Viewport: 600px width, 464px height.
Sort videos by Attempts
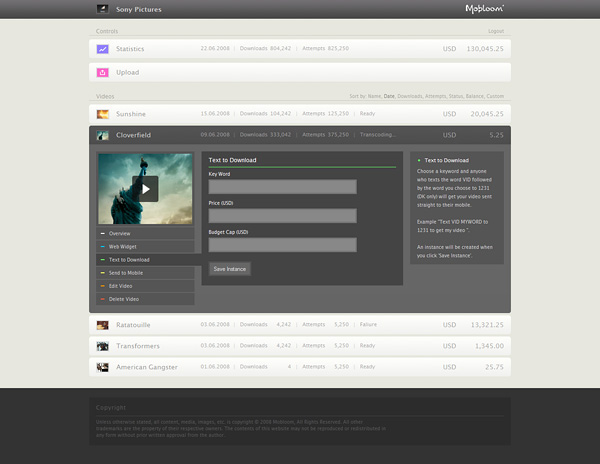(x=435, y=96)
